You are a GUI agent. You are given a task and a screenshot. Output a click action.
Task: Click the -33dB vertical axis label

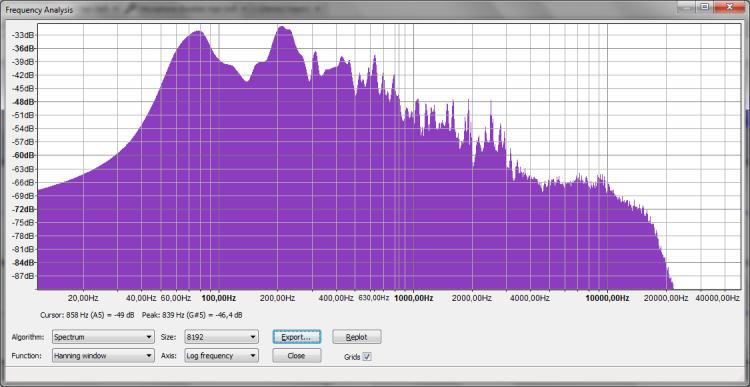[23, 35]
